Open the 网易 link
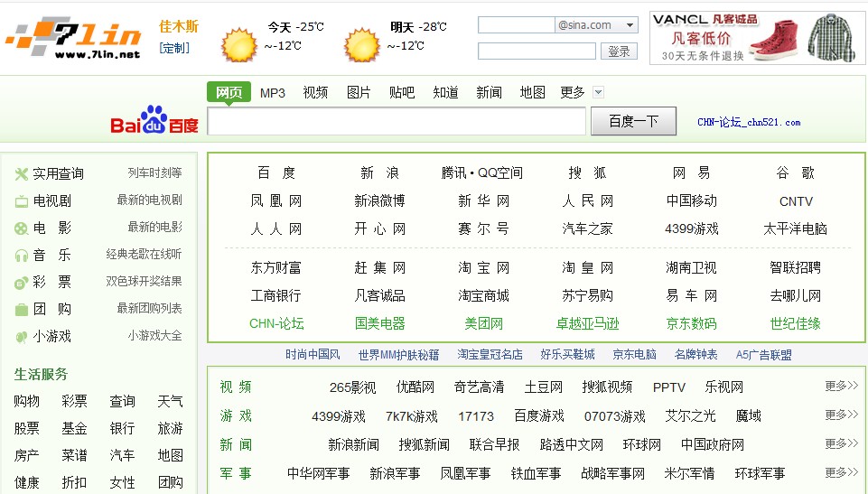The height and width of the screenshot is (494, 868). pos(691,173)
